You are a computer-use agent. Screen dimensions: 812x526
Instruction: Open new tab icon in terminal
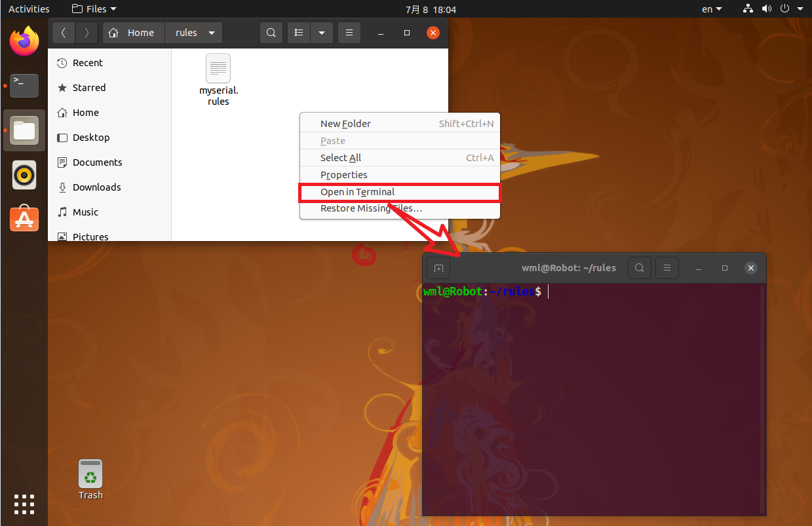[x=438, y=268]
